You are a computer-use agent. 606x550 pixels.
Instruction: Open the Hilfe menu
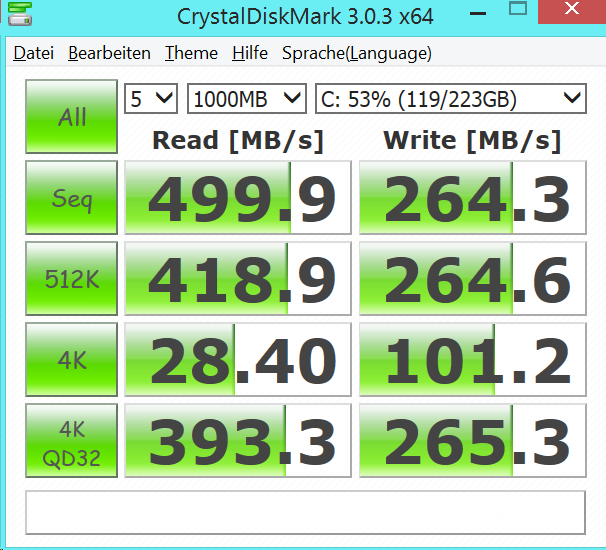coord(250,53)
